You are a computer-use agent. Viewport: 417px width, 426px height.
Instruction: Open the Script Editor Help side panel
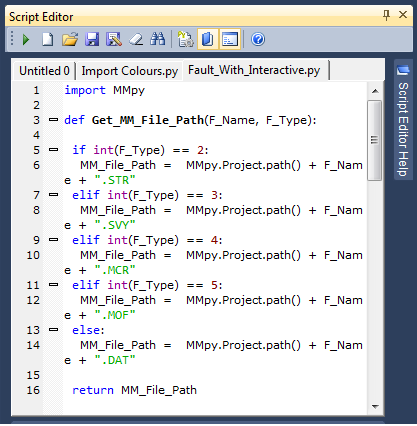[x=403, y=121]
